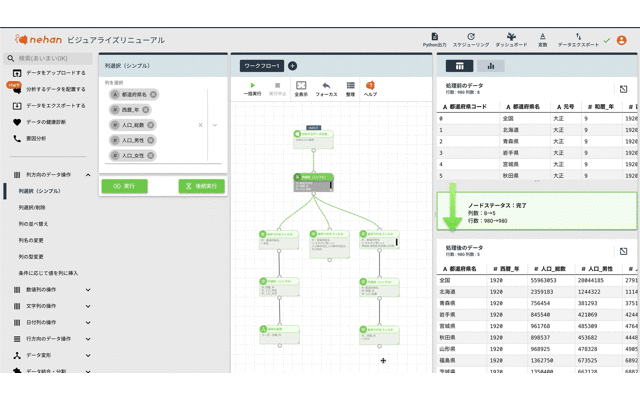This screenshot has height=400, width=640.
Task: Switch to the bar chart view tab
Action: 491,66
